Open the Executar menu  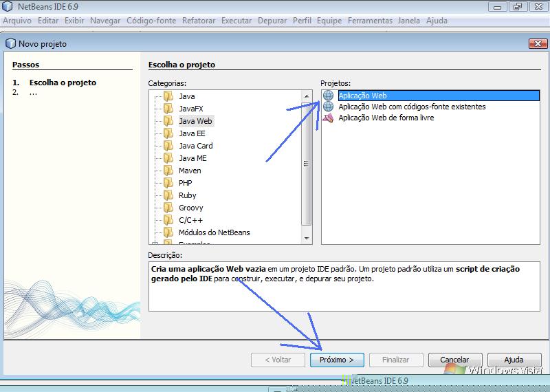(236, 21)
